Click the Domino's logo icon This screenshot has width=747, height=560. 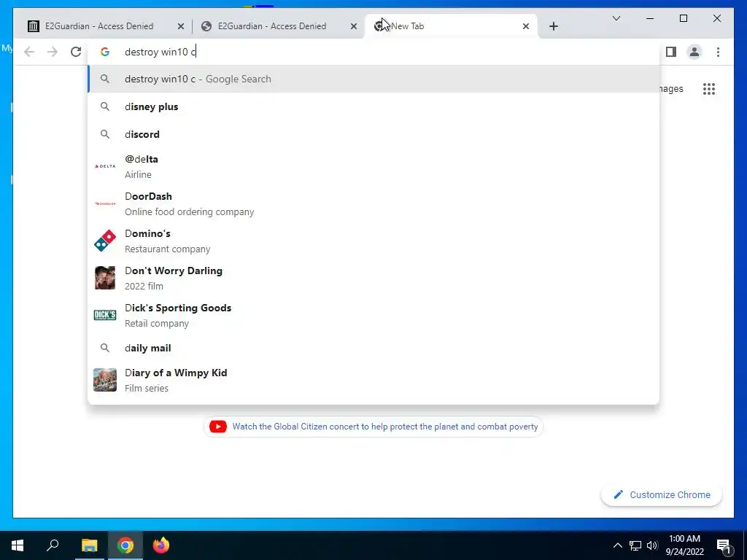coord(105,241)
